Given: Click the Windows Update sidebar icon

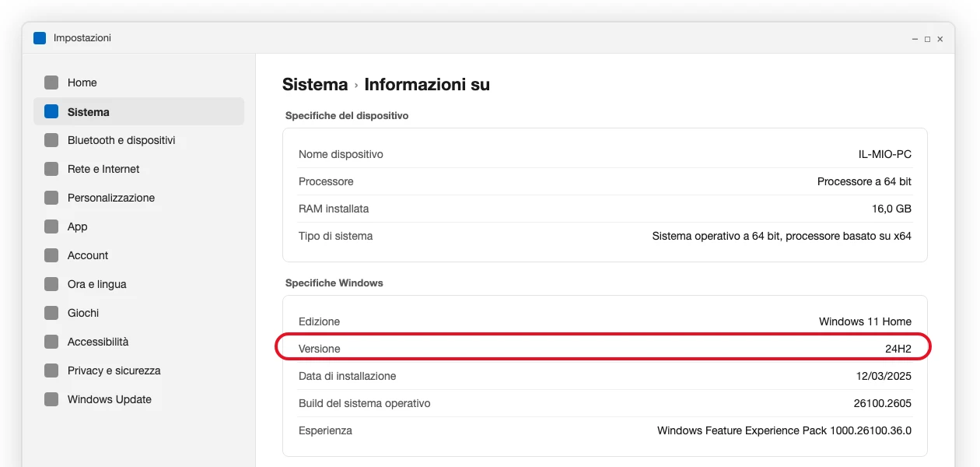Looking at the screenshot, I should [x=51, y=399].
